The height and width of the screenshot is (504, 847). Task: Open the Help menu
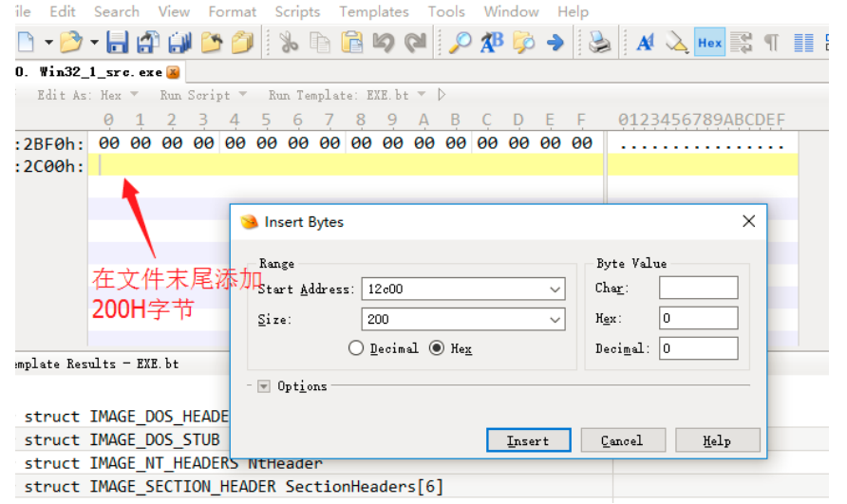click(573, 11)
